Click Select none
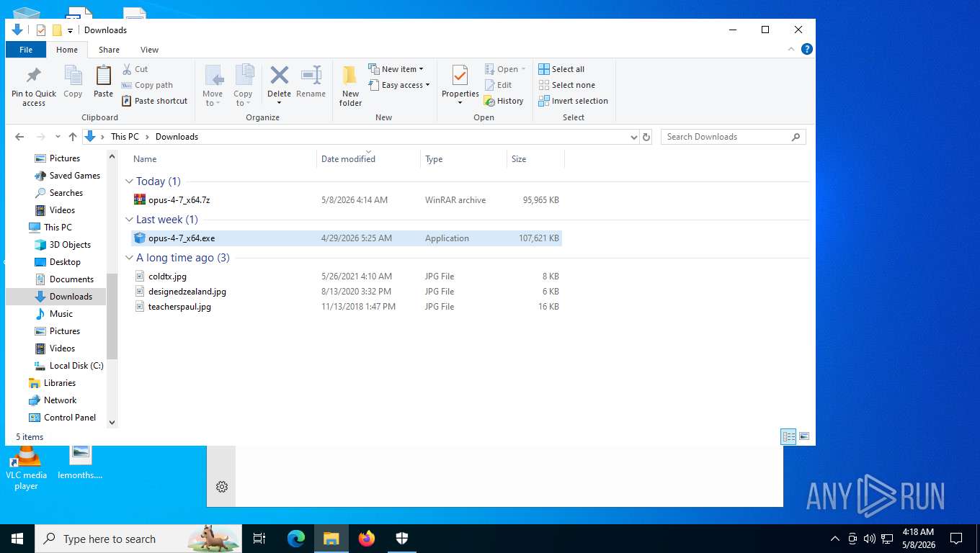This screenshot has height=553, width=980. [x=566, y=85]
